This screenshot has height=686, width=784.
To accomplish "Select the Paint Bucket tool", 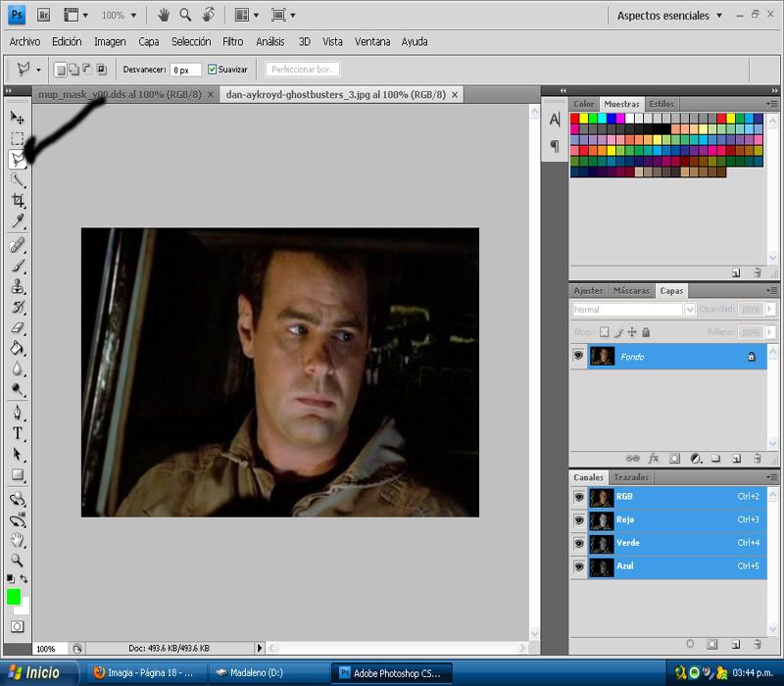I will (x=18, y=348).
